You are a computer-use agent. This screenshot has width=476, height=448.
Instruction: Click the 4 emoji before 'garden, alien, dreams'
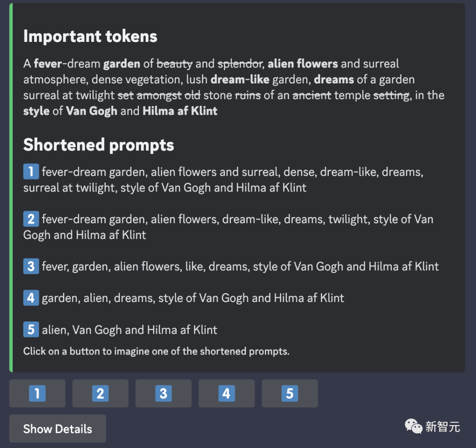tap(31, 298)
